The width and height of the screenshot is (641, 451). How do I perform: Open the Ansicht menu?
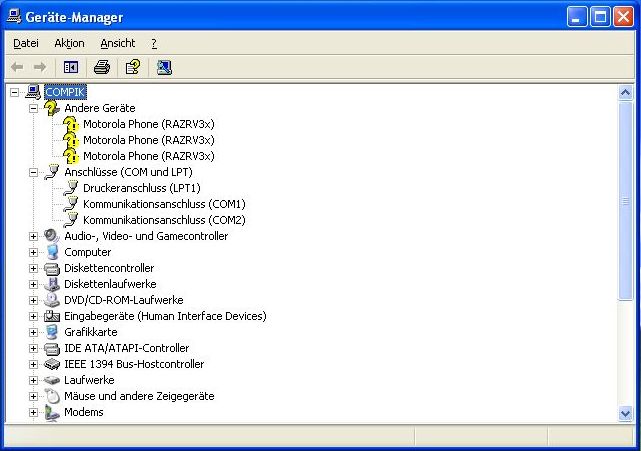(118, 43)
